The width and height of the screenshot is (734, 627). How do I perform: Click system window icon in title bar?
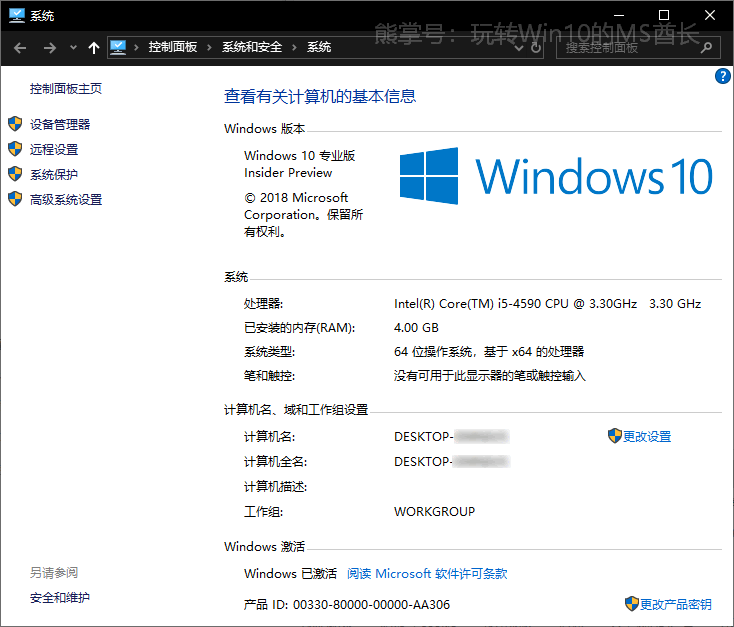click(17, 15)
